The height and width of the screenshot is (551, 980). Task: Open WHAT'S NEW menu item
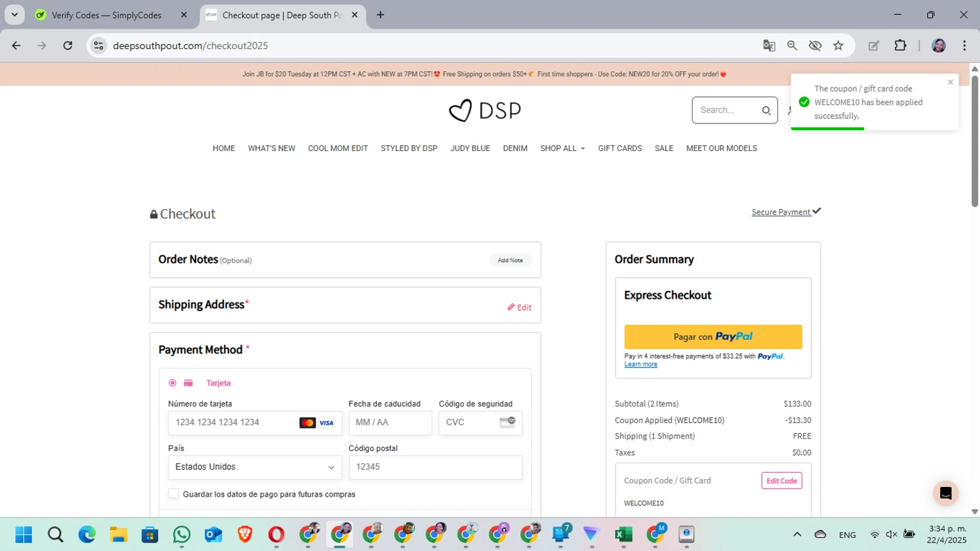[271, 148]
